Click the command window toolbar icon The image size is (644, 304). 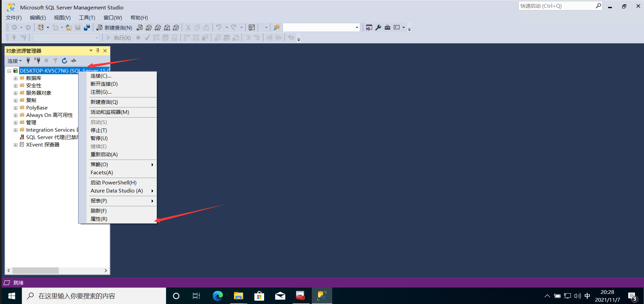tap(397, 28)
